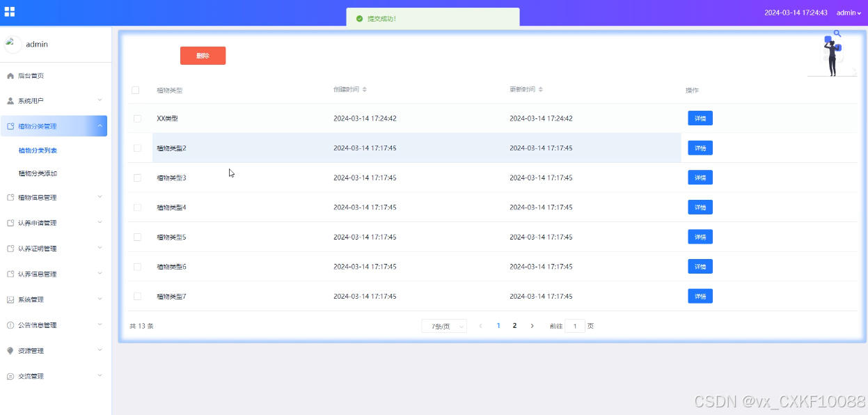Open the 7条/页 page size dropdown

pos(444,326)
